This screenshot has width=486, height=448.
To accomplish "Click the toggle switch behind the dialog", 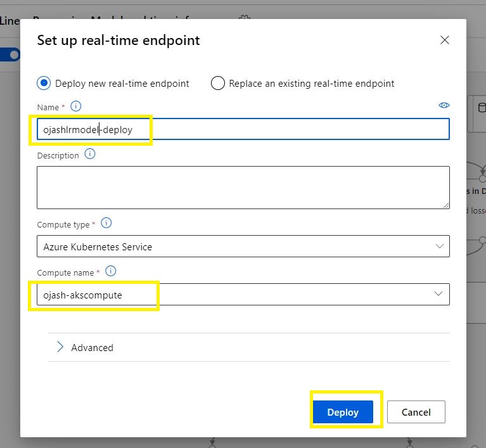I will click(x=10, y=54).
